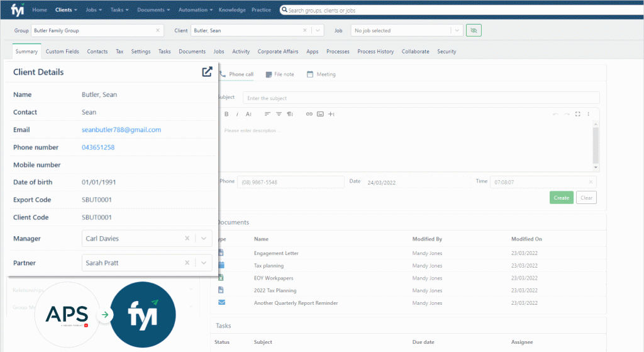Open the Tasks menu in the header
The width and height of the screenshot is (644, 352).
(x=119, y=10)
